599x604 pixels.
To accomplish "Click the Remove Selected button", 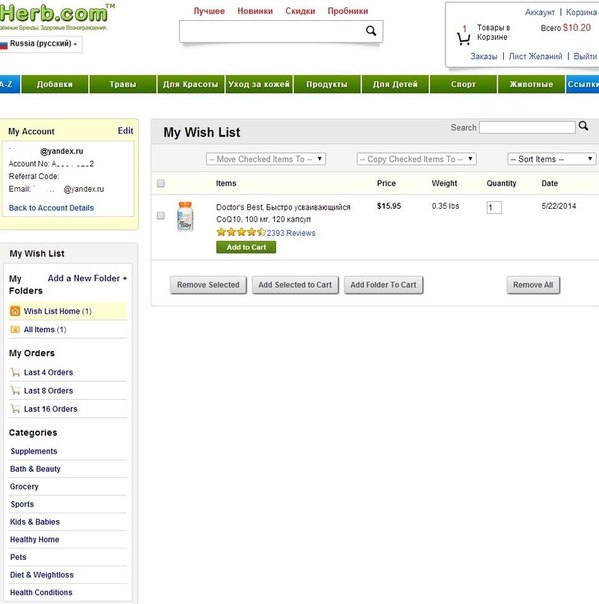I will [x=208, y=285].
